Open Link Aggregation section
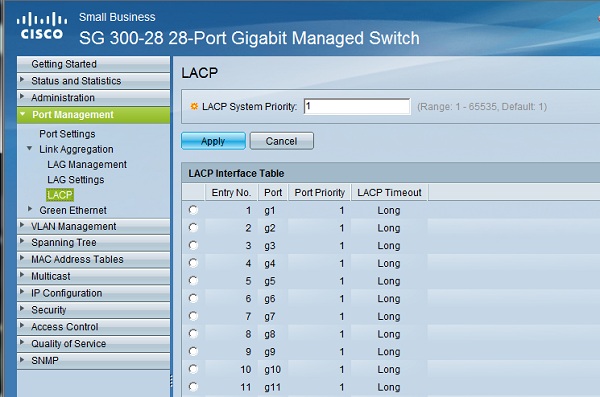The width and height of the screenshot is (600, 397). (76, 149)
